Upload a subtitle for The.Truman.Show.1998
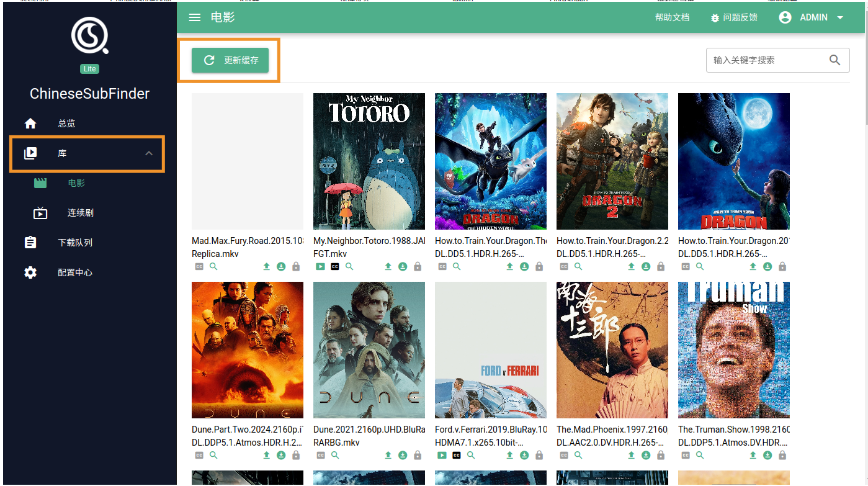Image resolution: width=868 pixels, height=486 pixels. tap(753, 455)
